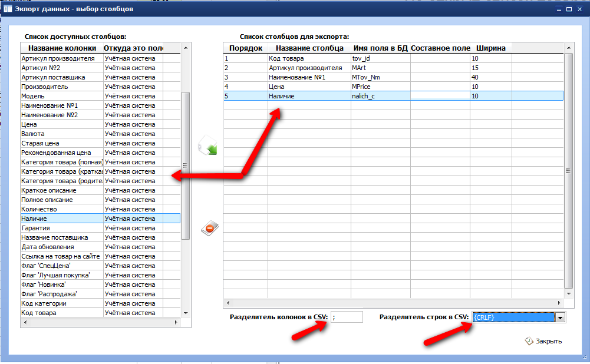
Task: Select the Флаг 'Распродажа' row
Action: (100, 294)
